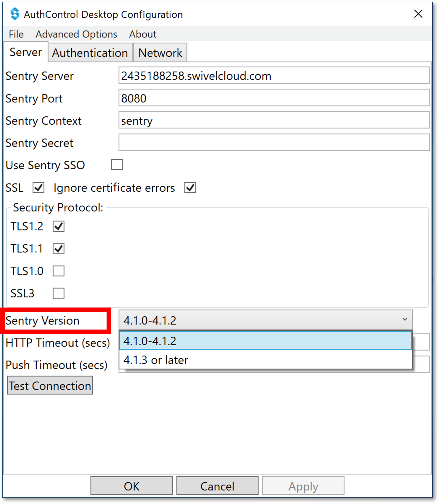
Task: Click the Sentry Port field showing 8080
Action: pyautogui.click(x=274, y=98)
